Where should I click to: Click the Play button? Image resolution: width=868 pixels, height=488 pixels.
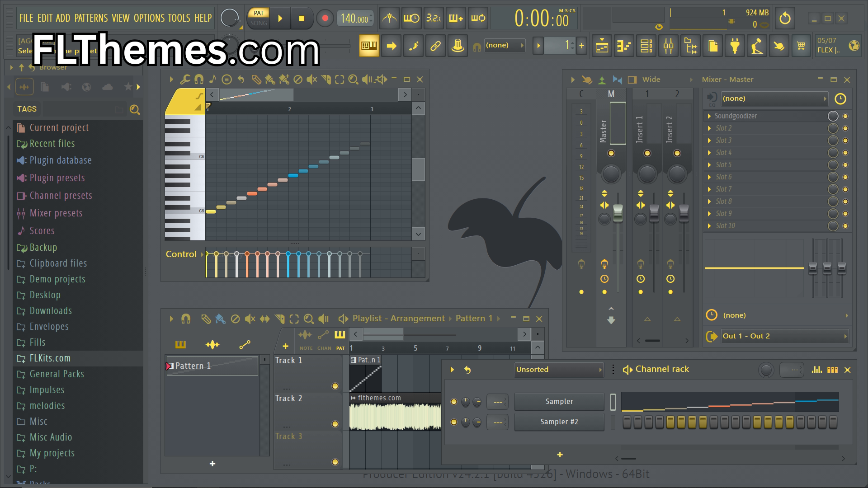click(x=280, y=19)
